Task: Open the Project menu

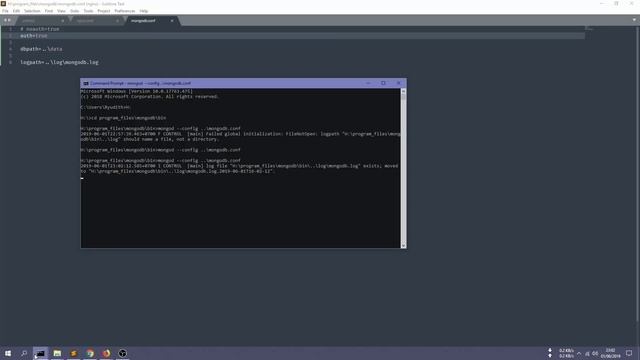Action: point(104,11)
